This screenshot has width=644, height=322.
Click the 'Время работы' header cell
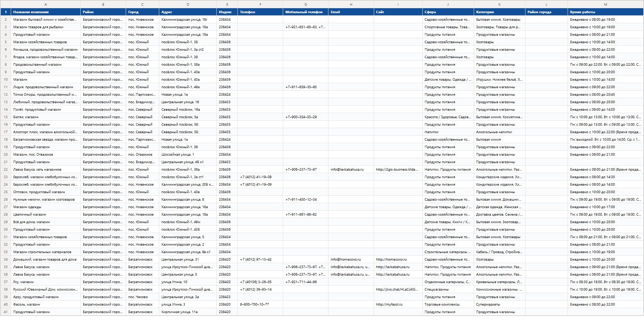605,12
